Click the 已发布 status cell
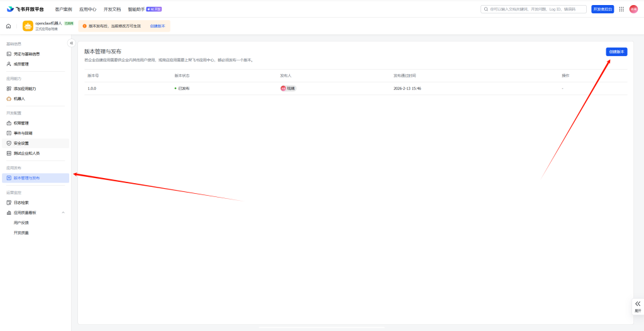 tap(182, 88)
